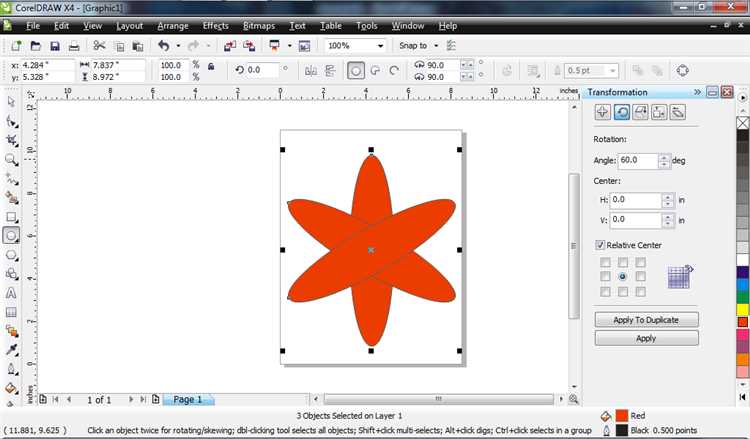
Task: Select the Polygon tool
Action: [x=11, y=255]
